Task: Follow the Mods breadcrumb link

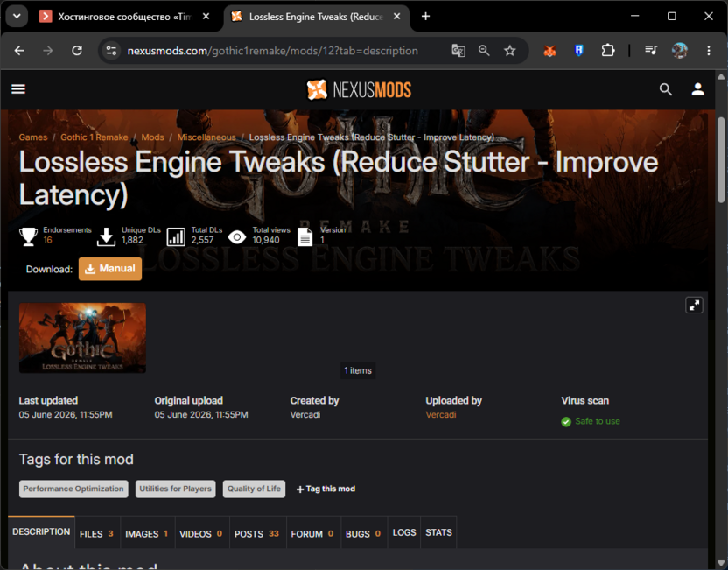Action: (153, 137)
